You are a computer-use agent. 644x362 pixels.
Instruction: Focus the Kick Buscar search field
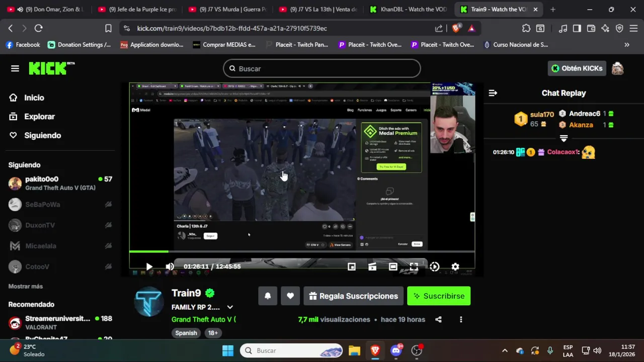[x=322, y=68]
